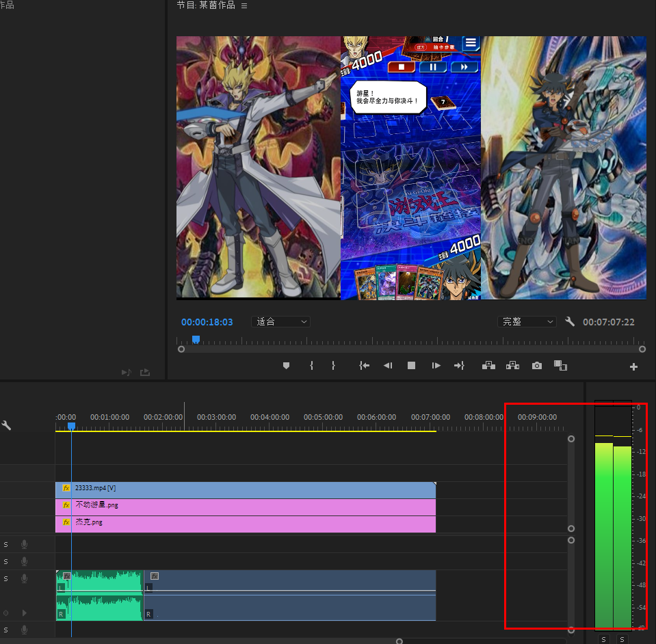Click the next keyframe arrow in the audio track header

(24, 613)
